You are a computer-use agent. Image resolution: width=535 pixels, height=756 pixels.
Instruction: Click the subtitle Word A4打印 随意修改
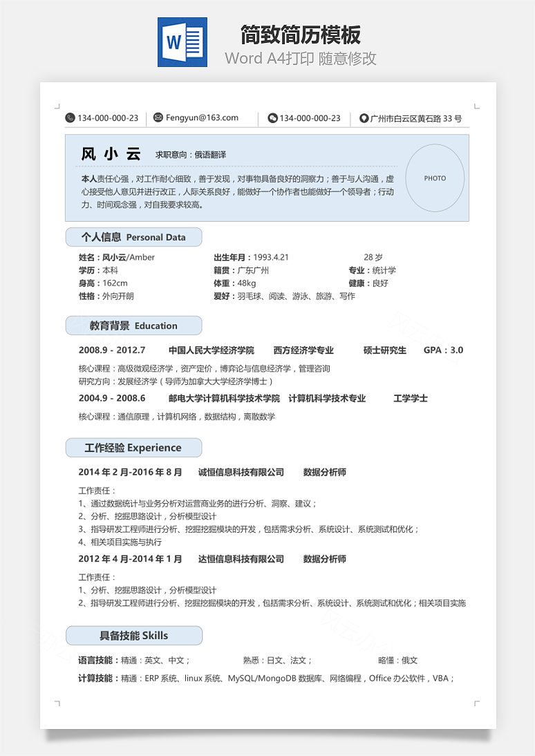point(300,58)
